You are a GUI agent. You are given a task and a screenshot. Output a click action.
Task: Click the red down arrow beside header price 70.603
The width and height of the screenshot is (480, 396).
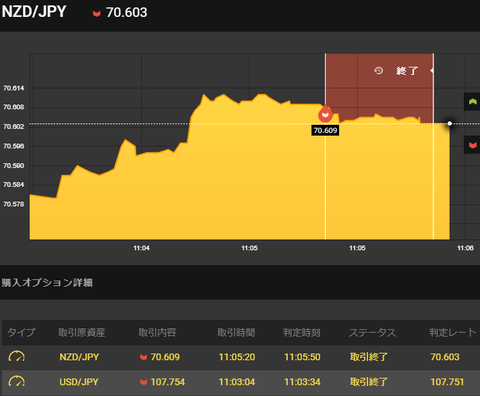(x=97, y=14)
